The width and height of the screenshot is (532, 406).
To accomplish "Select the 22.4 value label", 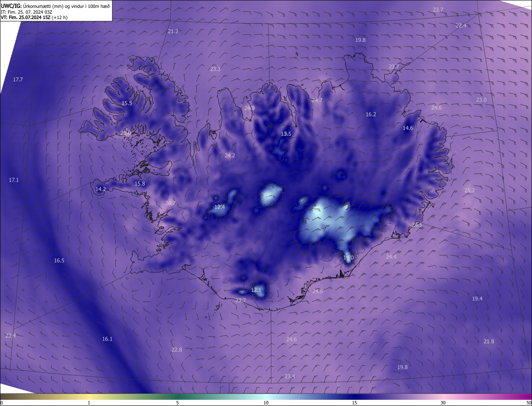I will tap(461, 25).
